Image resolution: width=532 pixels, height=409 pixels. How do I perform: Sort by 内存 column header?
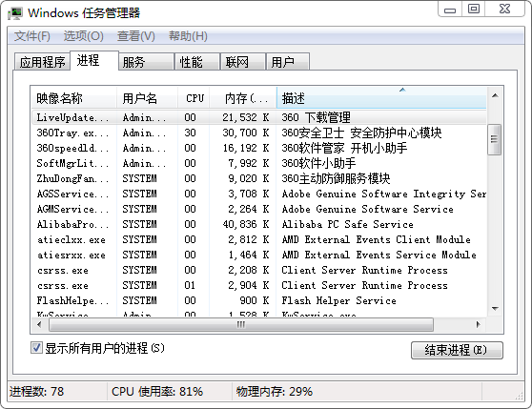[x=243, y=98]
